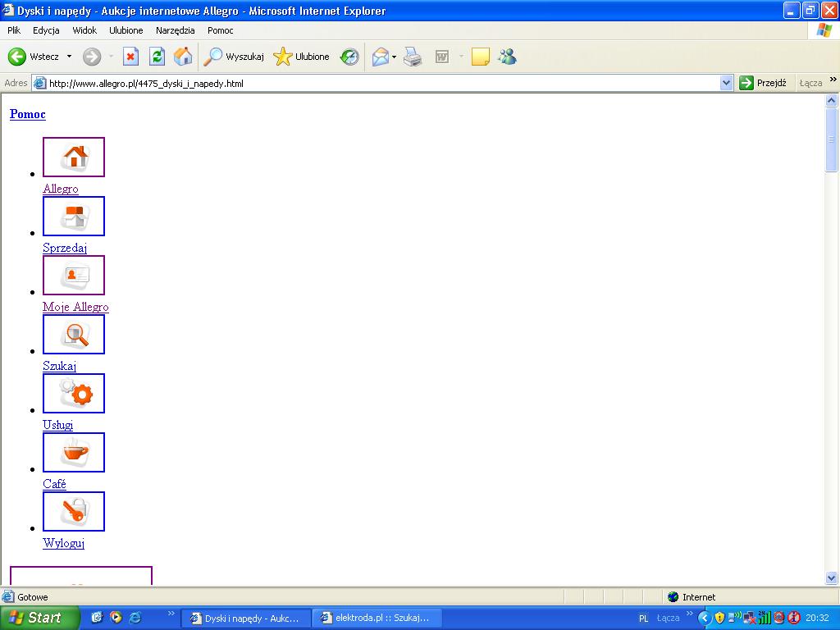This screenshot has width=840, height=630.
Task: Click the yellow note toolbar icon
Action: (x=480, y=57)
